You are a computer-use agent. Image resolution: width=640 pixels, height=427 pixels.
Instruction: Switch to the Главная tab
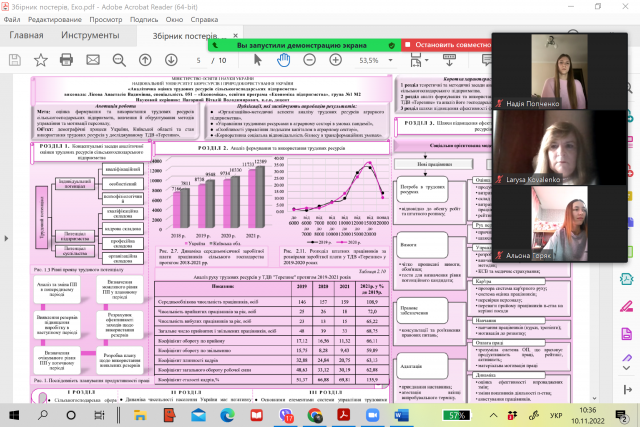[26, 35]
